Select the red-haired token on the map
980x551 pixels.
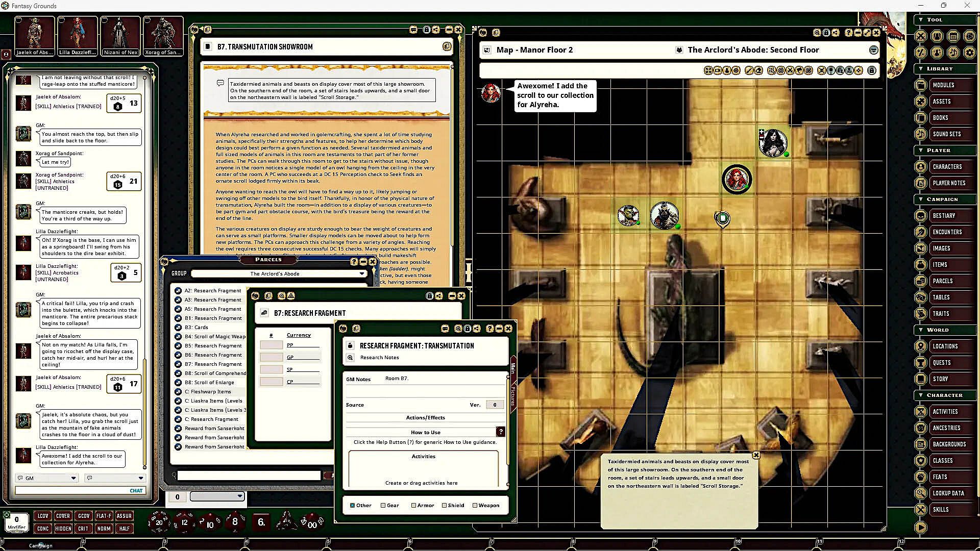click(x=737, y=180)
